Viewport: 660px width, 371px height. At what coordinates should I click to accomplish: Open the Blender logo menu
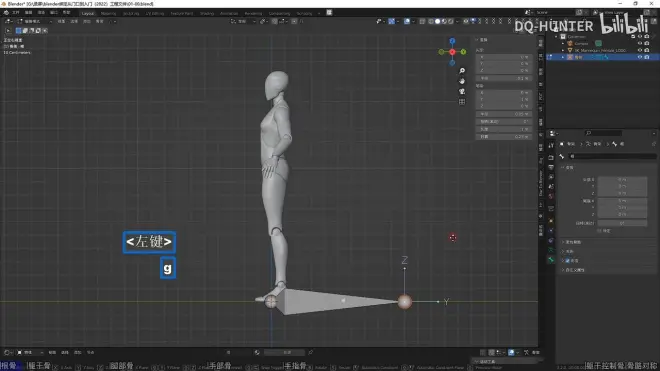(x=6, y=13)
